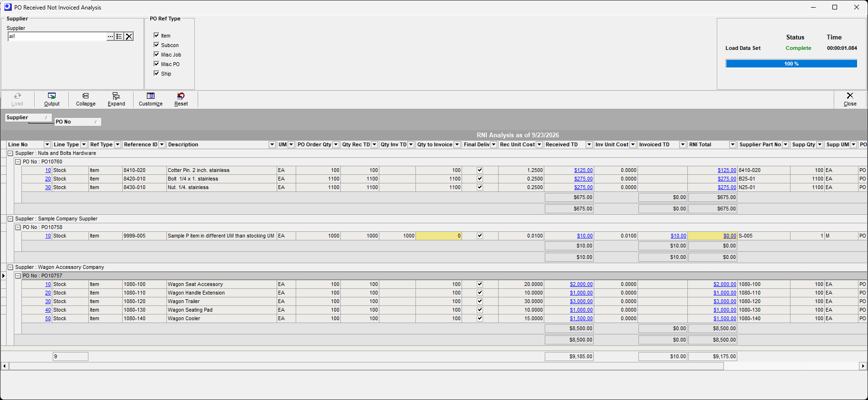Open the Received TD column filter dropdown
The image size is (868, 400).
click(589, 144)
